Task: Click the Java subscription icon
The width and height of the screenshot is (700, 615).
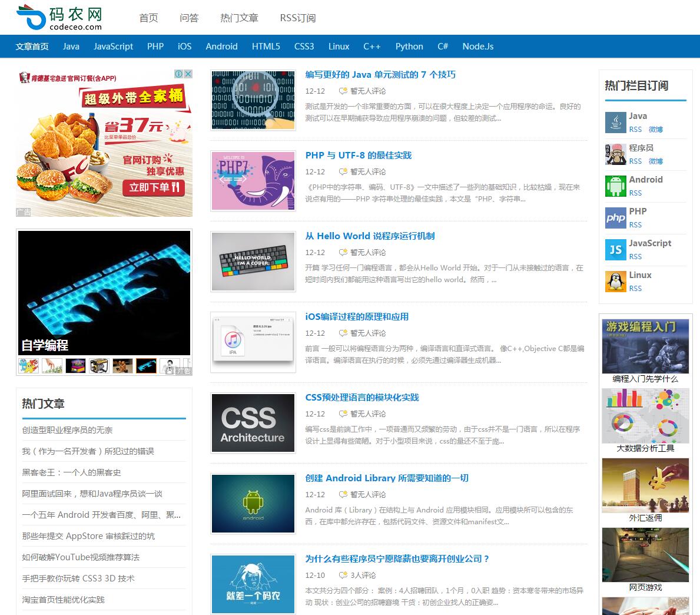Action: click(616, 123)
